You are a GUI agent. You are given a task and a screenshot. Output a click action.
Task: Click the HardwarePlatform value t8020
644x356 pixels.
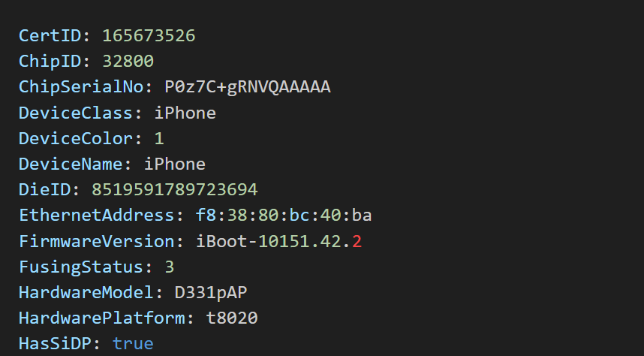(x=231, y=318)
